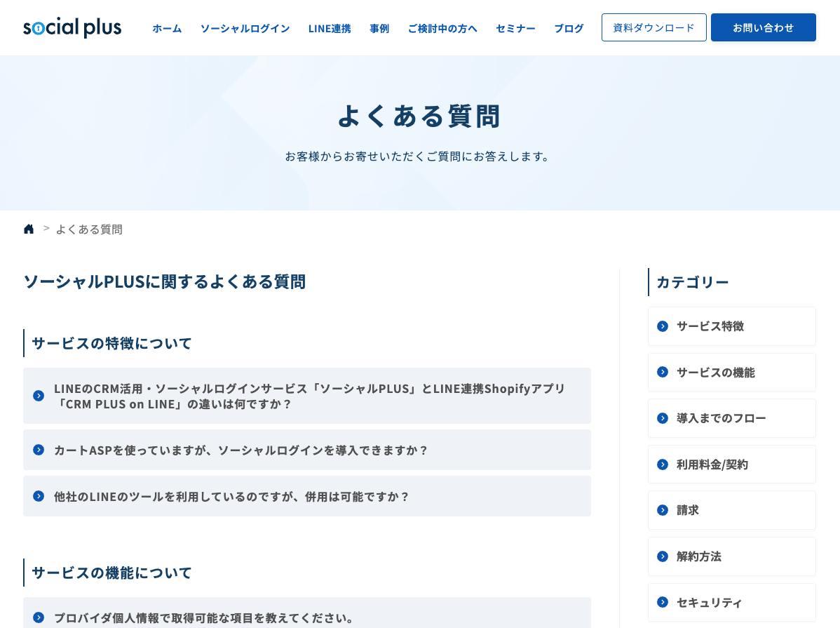Select 事例 in the navigation bar
The width and height of the screenshot is (840, 628).
(379, 29)
